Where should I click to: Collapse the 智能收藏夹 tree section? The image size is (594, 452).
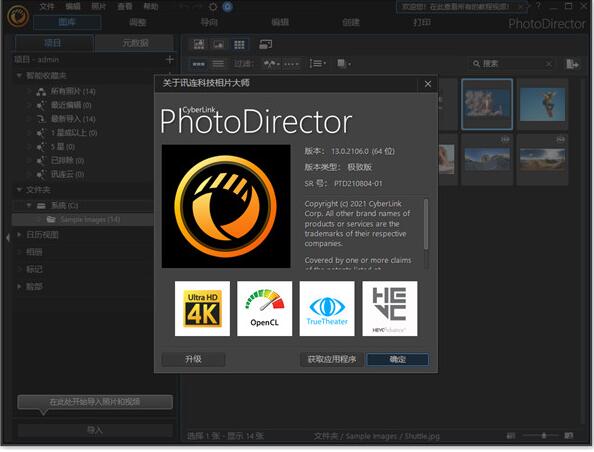click(x=19, y=75)
